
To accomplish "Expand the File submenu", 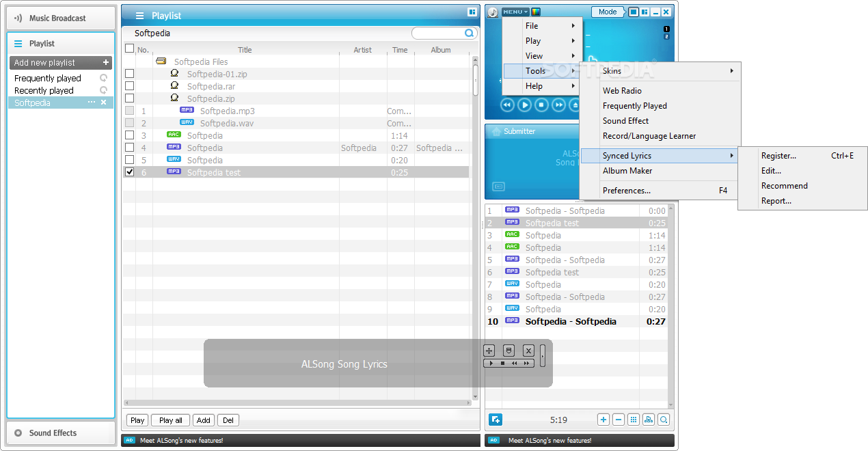I will click(542, 26).
